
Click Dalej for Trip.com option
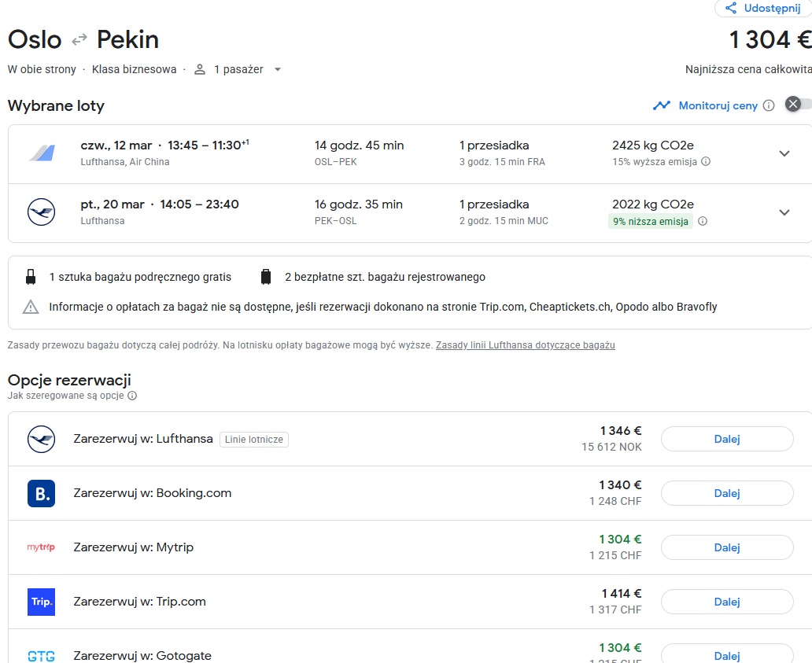(x=727, y=602)
